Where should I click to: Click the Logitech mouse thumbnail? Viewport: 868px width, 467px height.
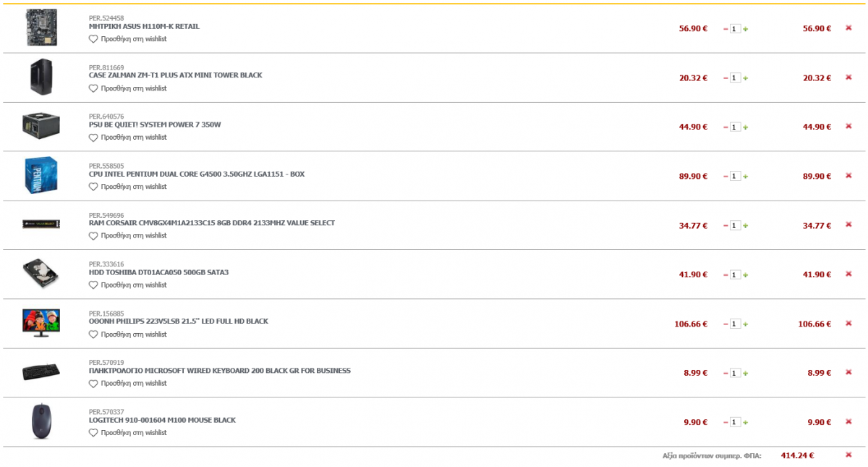(x=41, y=421)
